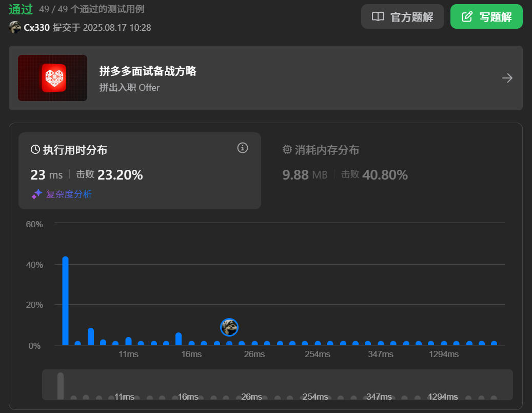
Task: Click the 11ms chart axis label
Action: pos(128,355)
